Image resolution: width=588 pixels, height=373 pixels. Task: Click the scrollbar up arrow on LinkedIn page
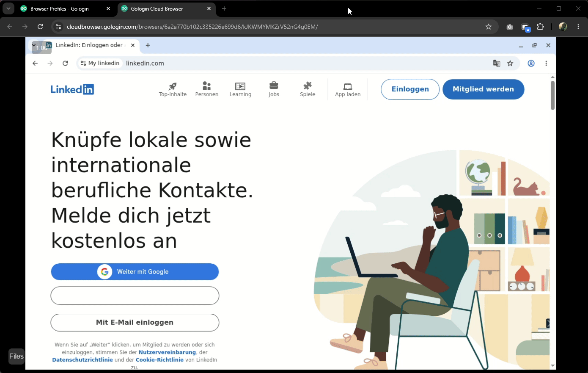552,77
